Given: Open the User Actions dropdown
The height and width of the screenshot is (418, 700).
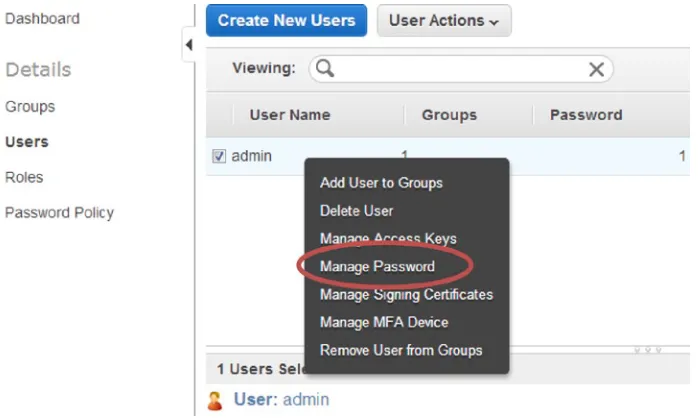Looking at the screenshot, I should tap(444, 21).
